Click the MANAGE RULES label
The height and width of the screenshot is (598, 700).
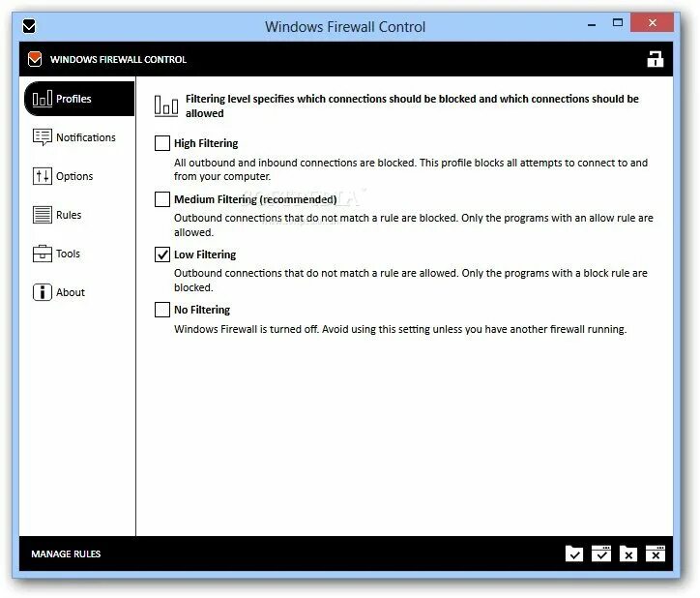pyautogui.click(x=66, y=554)
